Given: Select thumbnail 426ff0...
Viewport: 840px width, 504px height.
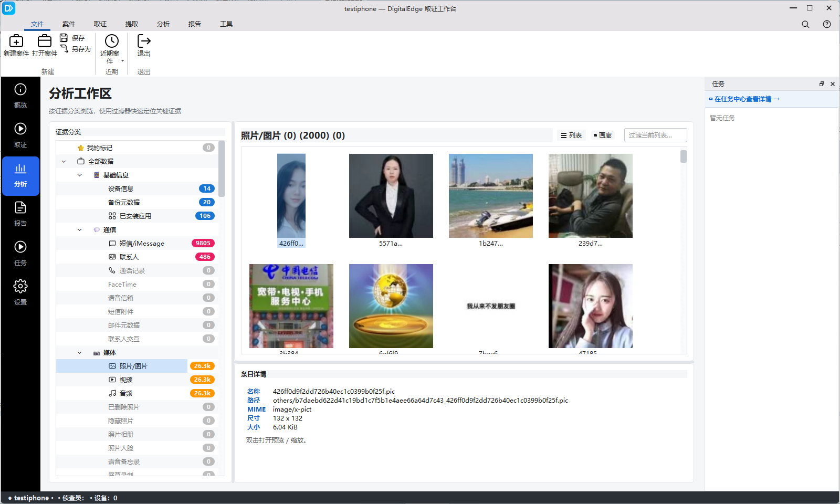Looking at the screenshot, I should point(291,201).
